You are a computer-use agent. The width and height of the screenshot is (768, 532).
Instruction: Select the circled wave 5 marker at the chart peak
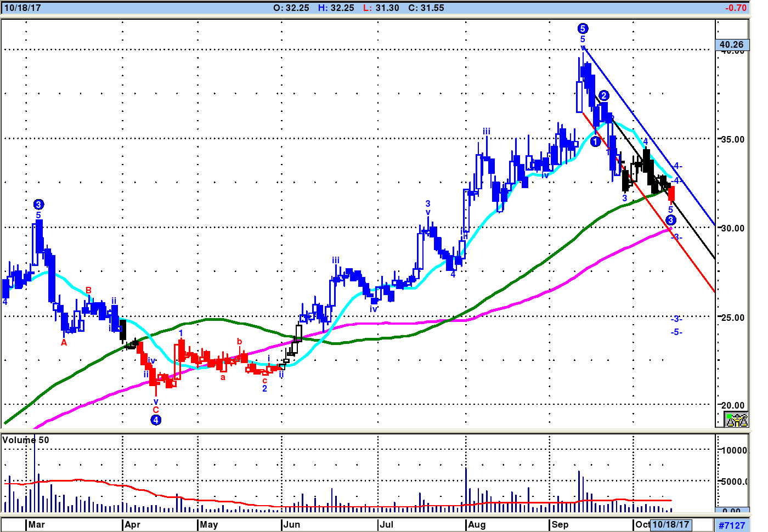(583, 29)
